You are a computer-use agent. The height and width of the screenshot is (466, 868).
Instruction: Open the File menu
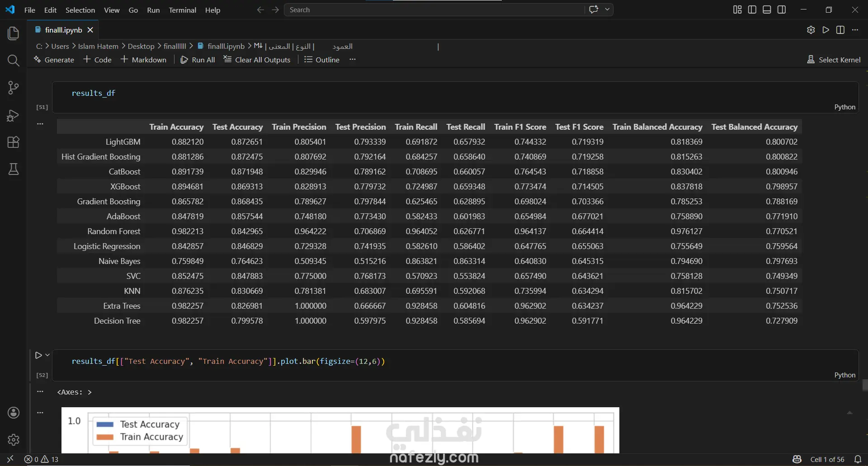click(30, 10)
